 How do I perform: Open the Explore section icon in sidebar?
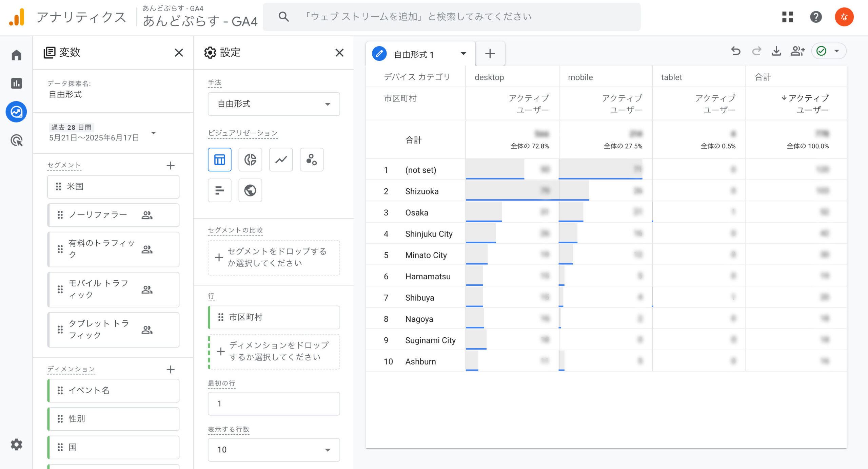[16, 112]
